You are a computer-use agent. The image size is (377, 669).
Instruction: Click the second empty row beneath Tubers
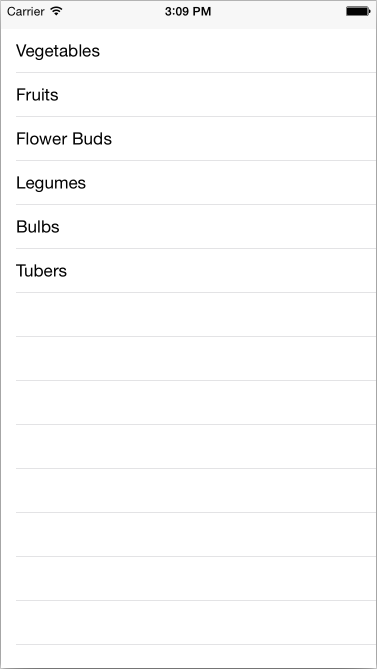188,358
